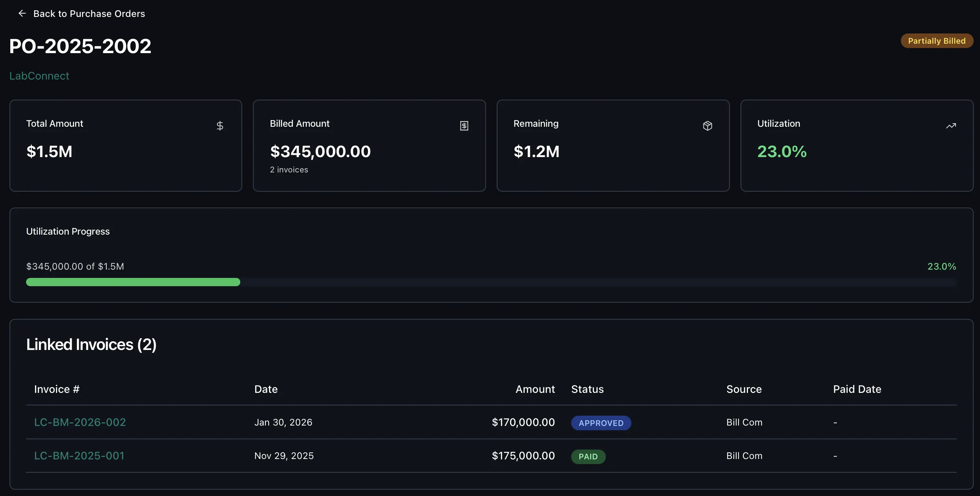Select the PO-2025-2002 heading
Screen dimensions: 980x496
click(x=80, y=46)
